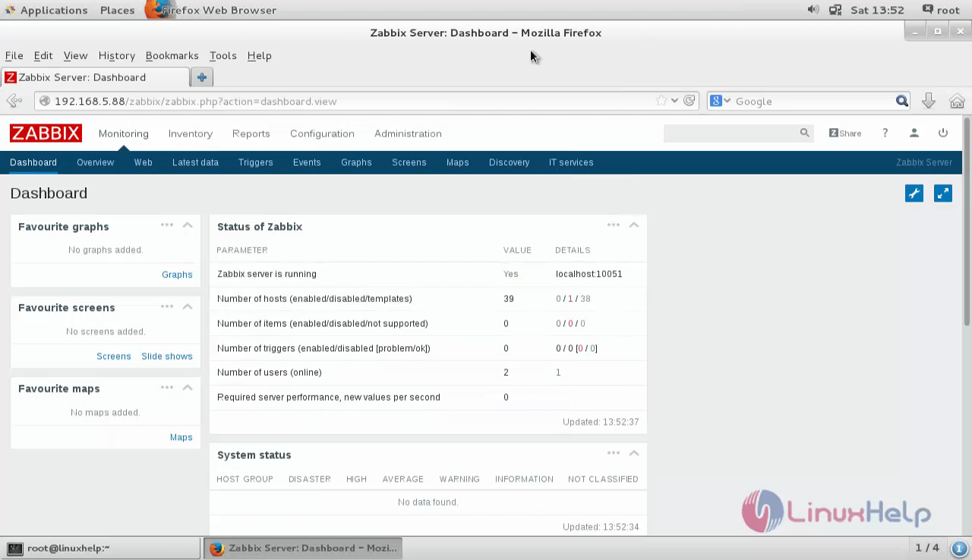Click the Zabbix favicon on the tab

click(11, 77)
